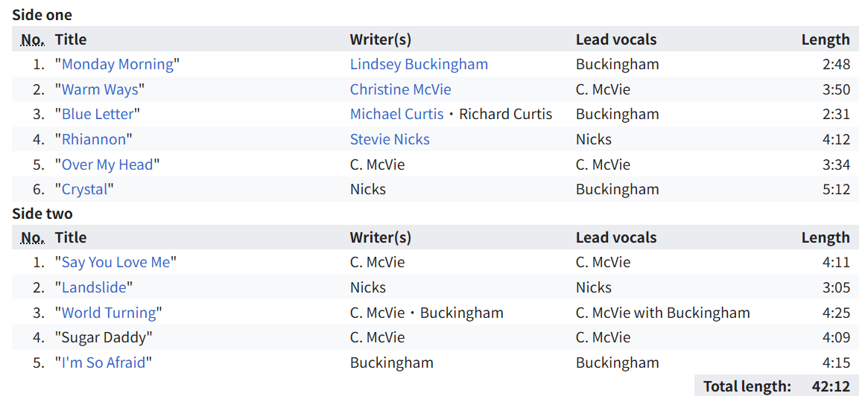The height and width of the screenshot is (396, 868).
Task: Open the "Over My Head" song link
Action: coord(107,165)
